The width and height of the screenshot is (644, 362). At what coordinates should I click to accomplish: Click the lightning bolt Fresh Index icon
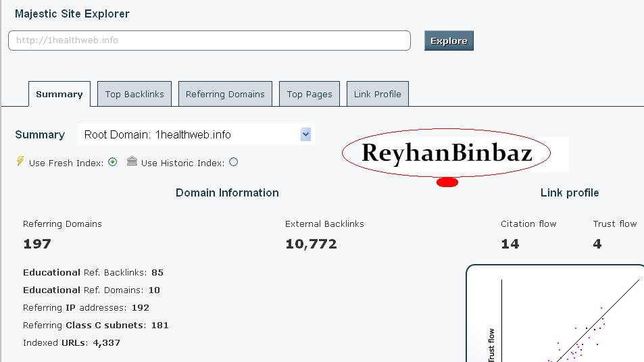click(x=20, y=161)
